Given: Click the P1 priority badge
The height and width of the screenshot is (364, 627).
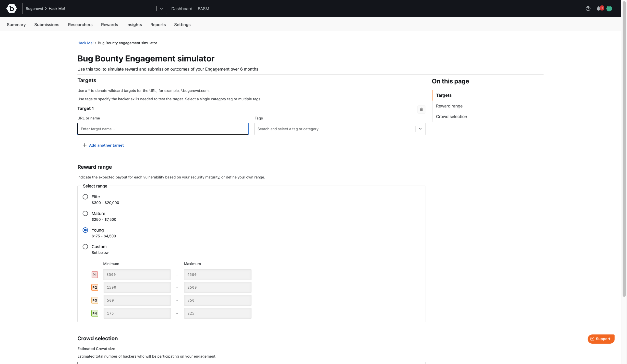Looking at the screenshot, I should (95, 274).
